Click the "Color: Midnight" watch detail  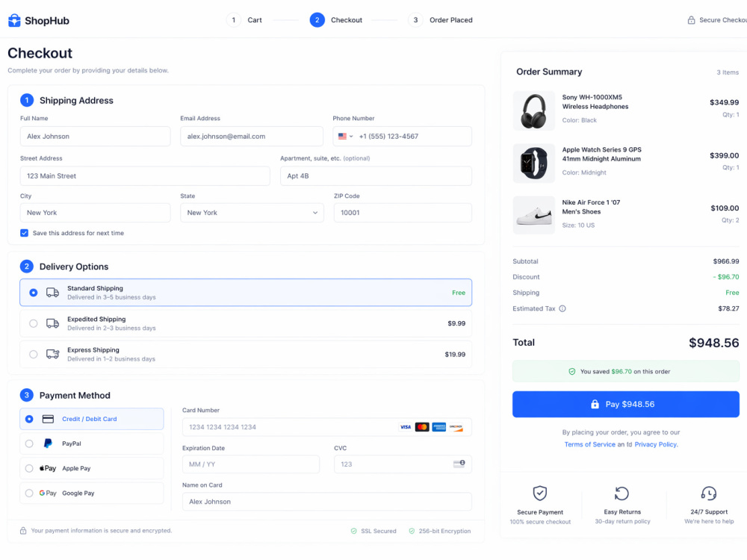[584, 173]
